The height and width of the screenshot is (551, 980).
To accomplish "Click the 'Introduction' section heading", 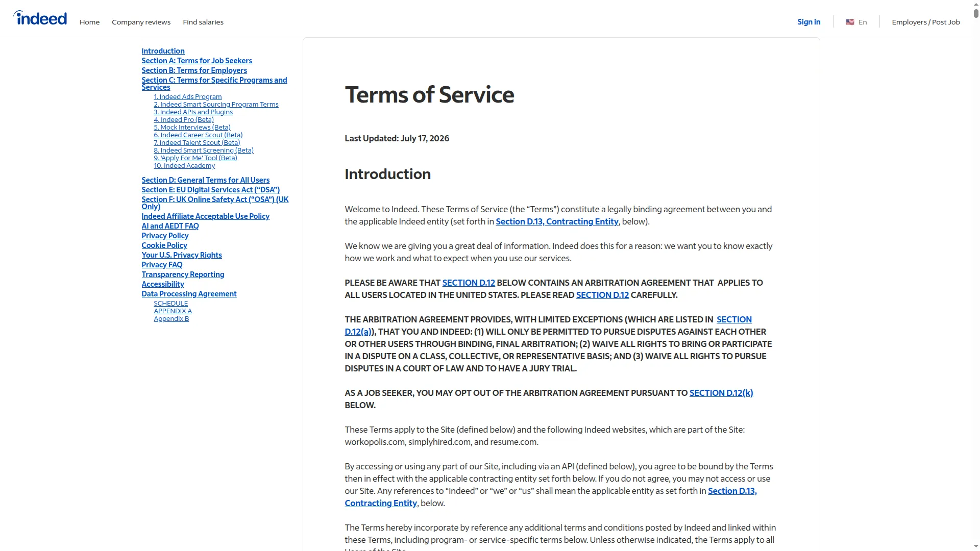I will 387,174.
